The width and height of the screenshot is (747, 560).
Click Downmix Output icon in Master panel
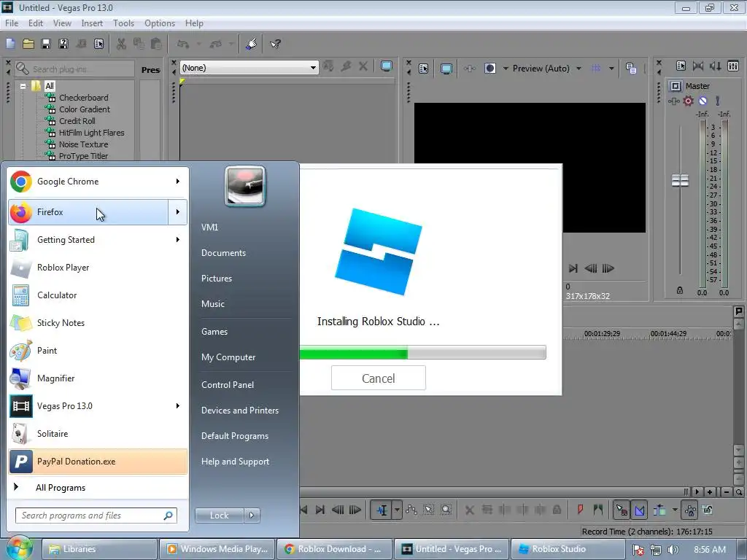point(698,66)
